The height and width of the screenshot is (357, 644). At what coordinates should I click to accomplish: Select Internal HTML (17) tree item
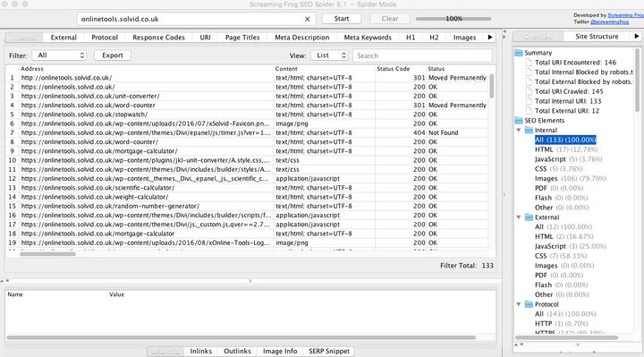[x=566, y=149]
